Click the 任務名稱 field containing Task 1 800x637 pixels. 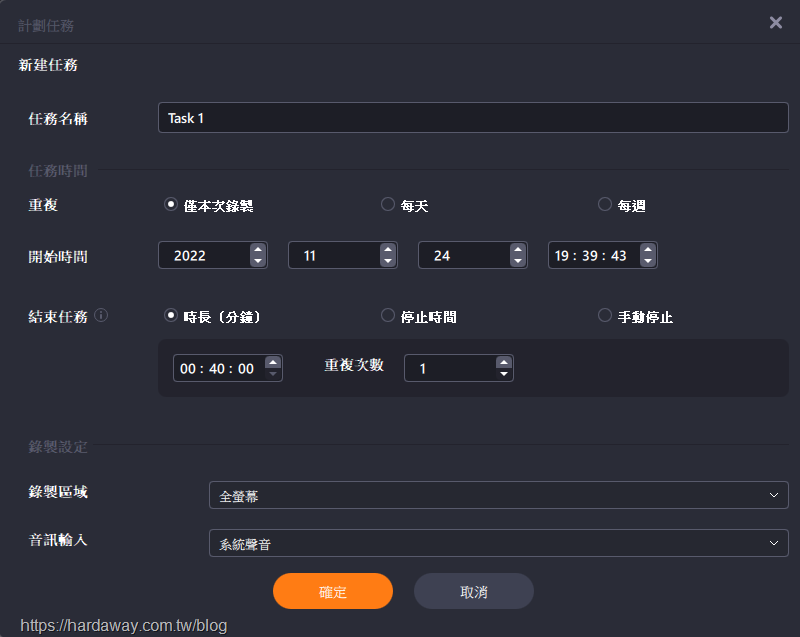pos(473,118)
